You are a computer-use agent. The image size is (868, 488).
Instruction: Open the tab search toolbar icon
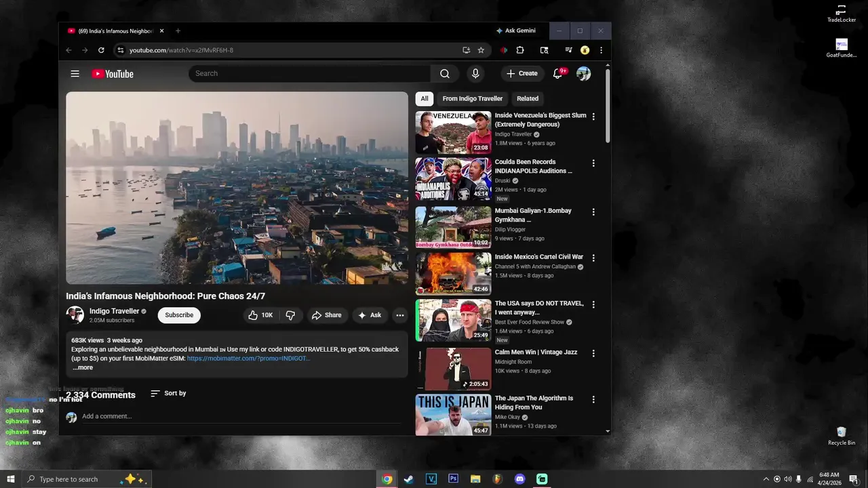point(544,50)
